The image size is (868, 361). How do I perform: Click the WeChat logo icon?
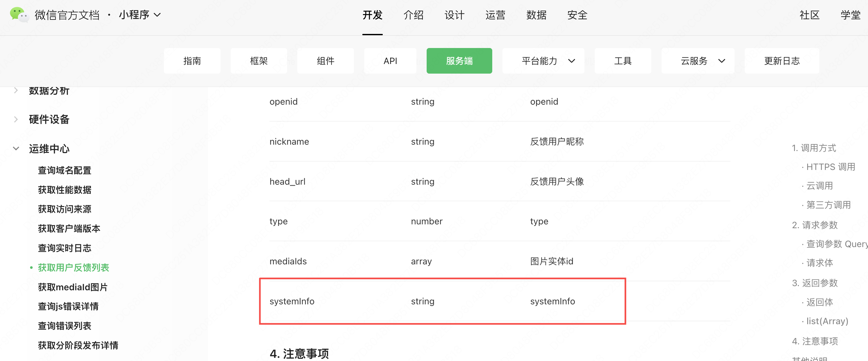tap(19, 15)
